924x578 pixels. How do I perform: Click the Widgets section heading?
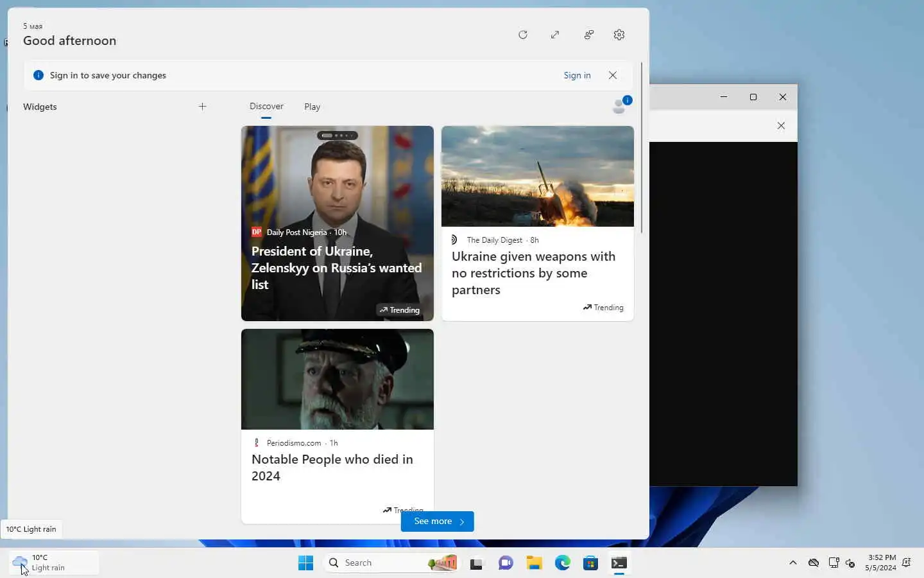40,107
